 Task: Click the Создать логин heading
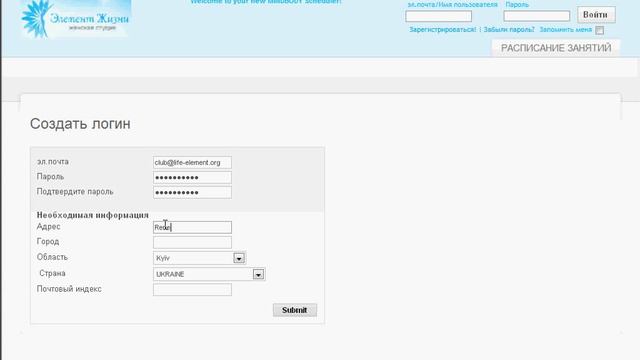point(80,124)
